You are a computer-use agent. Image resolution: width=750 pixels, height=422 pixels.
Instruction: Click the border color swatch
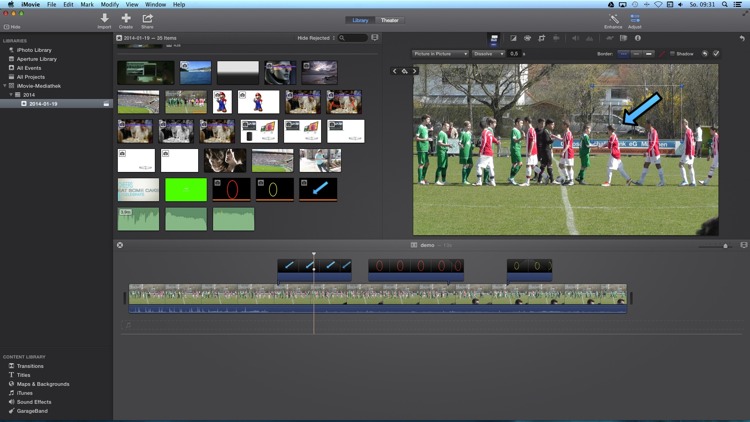(x=662, y=54)
